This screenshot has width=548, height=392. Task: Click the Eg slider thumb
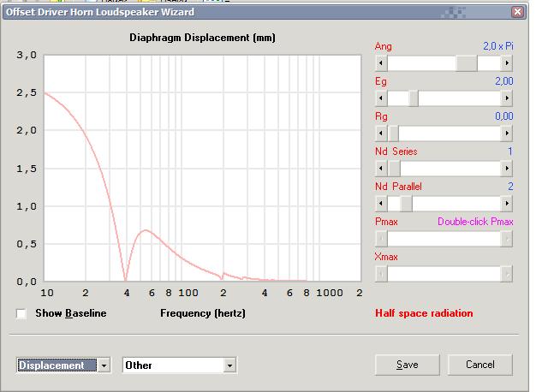tap(414, 98)
